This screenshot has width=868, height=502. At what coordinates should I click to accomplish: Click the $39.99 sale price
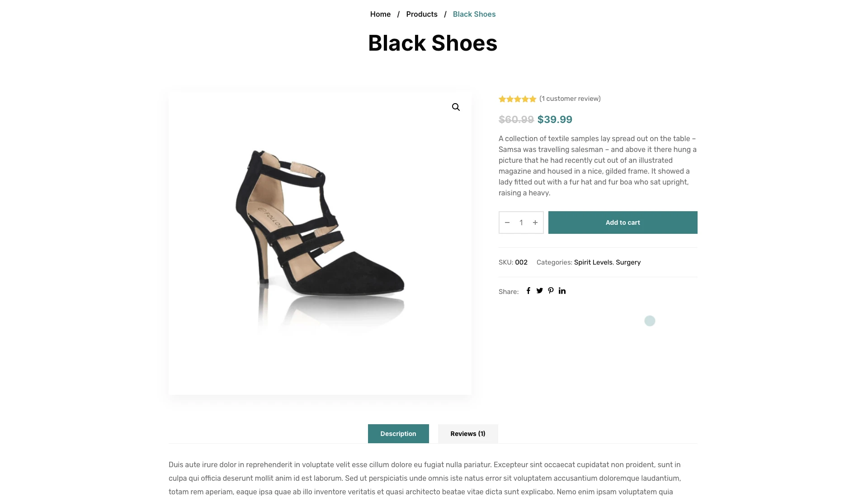click(555, 119)
